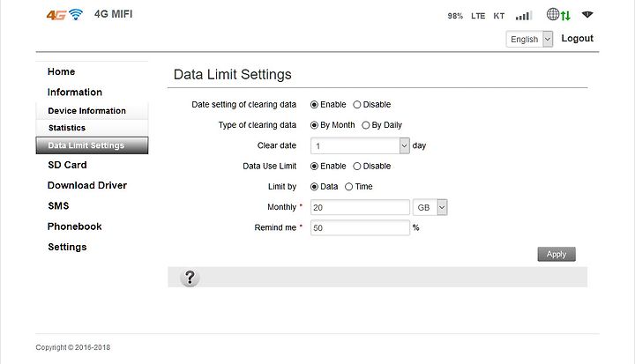Click the green data transfer arrows icon
Image resolution: width=635 pixels, height=364 pixels.
click(x=565, y=16)
